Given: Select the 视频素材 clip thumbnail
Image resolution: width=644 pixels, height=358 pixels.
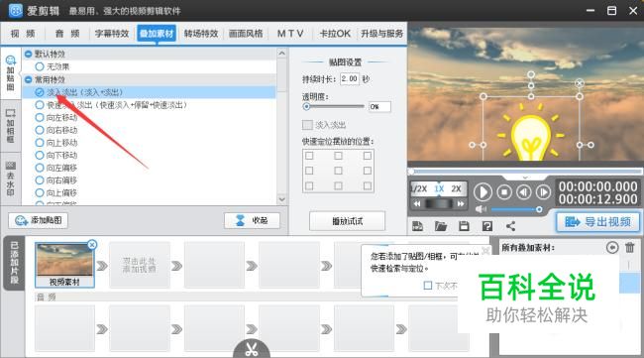Looking at the screenshot, I should (64, 265).
